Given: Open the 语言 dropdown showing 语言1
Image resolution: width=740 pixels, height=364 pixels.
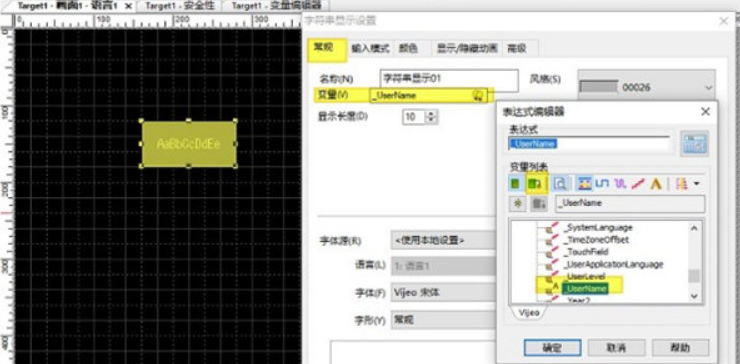Looking at the screenshot, I should (444, 266).
